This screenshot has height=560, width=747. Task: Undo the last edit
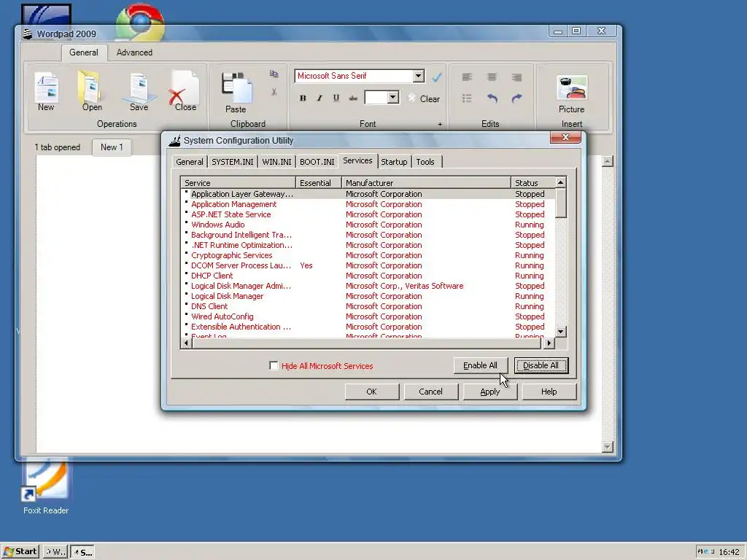[492, 98]
